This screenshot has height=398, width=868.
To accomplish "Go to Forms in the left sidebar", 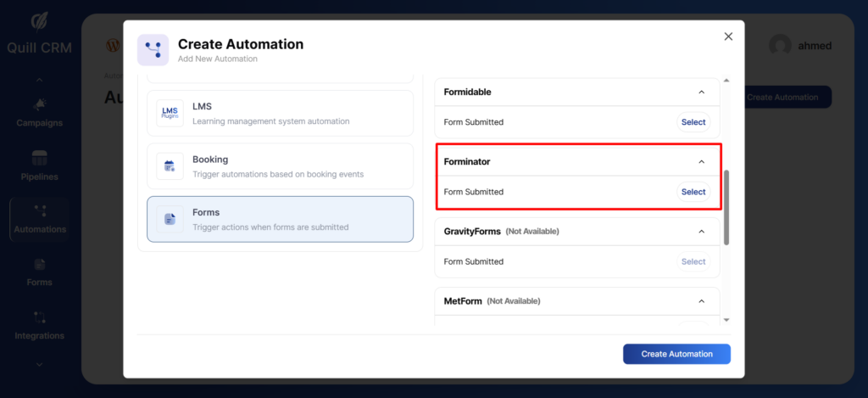I will 40,272.
